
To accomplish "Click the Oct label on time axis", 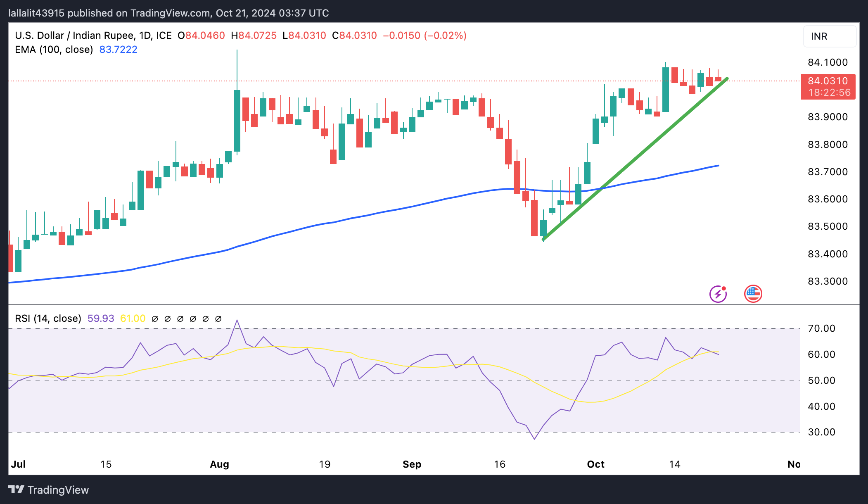I will click(595, 464).
